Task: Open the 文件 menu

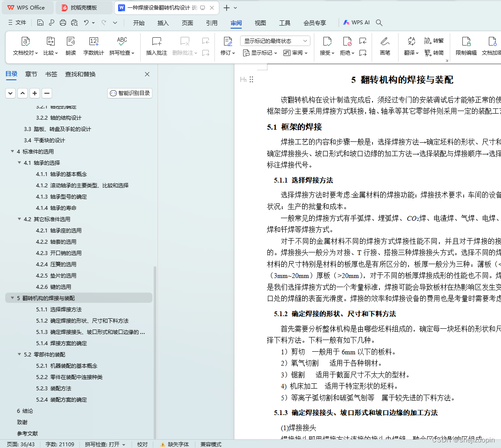Action: (x=17, y=23)
